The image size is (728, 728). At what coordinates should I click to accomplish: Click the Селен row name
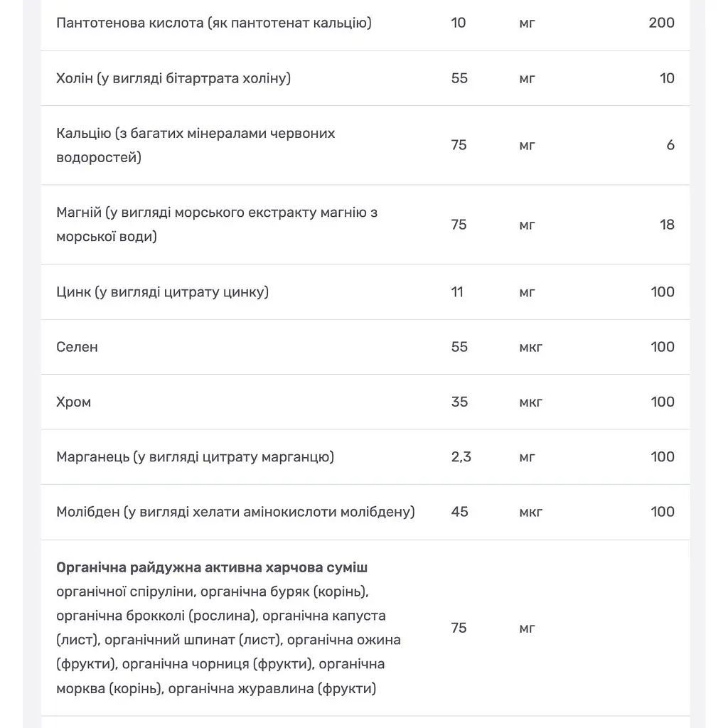coord(77,347)
